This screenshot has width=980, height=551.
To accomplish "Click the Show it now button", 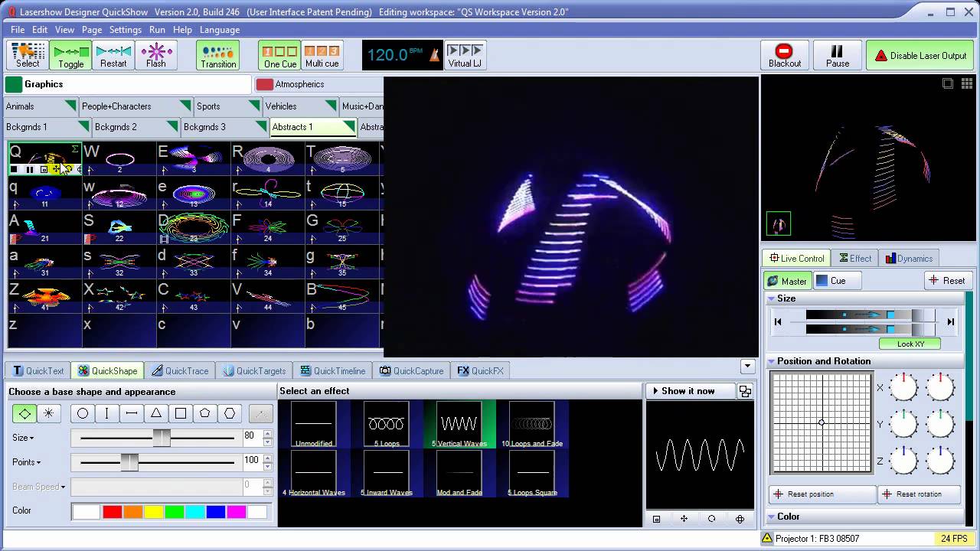I will 691,391.
